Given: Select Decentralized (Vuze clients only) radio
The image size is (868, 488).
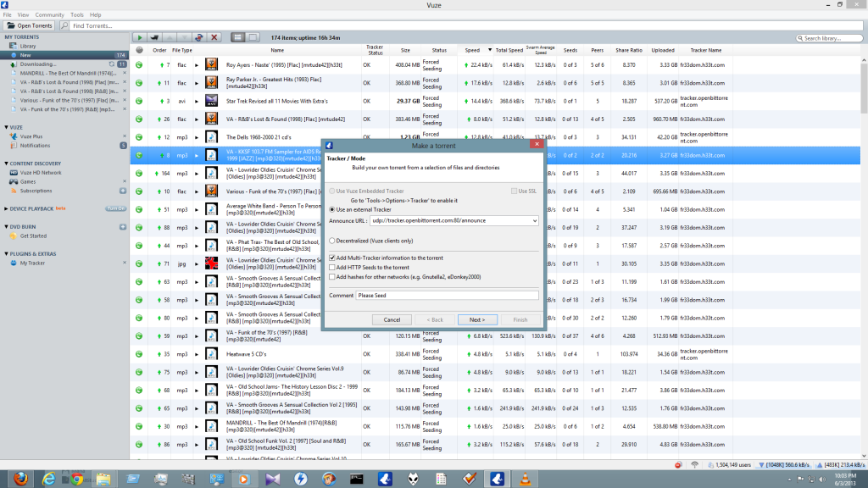Looking at the screenshot, I should (332, 241).
